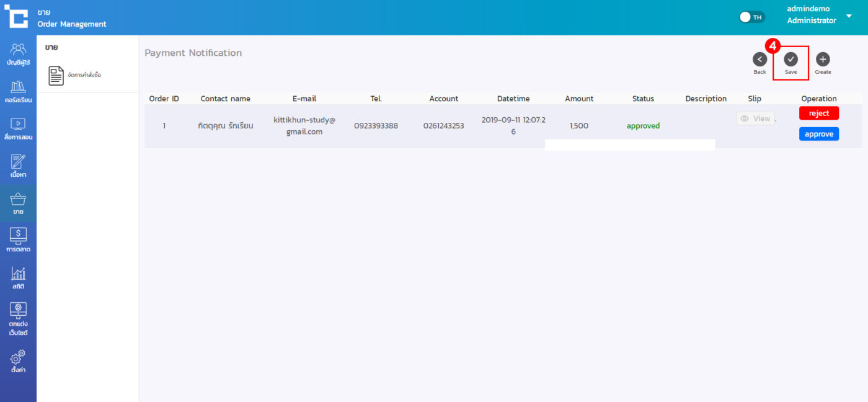Expand the admindemo account dropdown arrow

(849, 16)
